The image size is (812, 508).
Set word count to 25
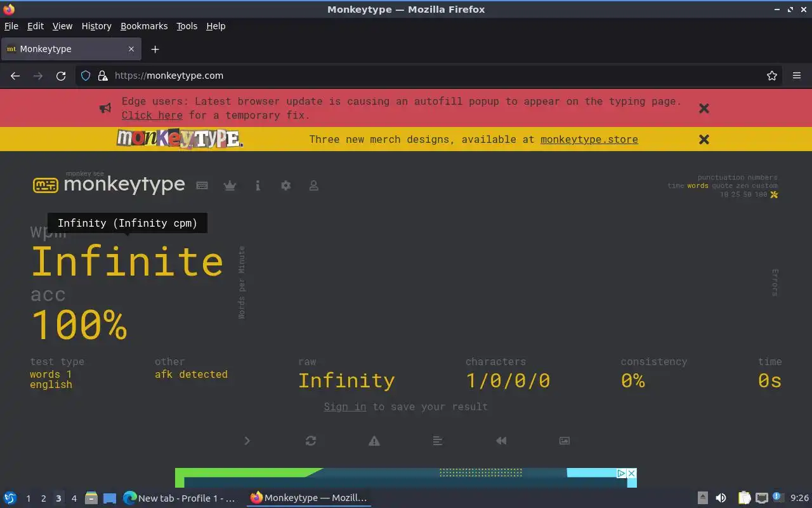[737, 195]
